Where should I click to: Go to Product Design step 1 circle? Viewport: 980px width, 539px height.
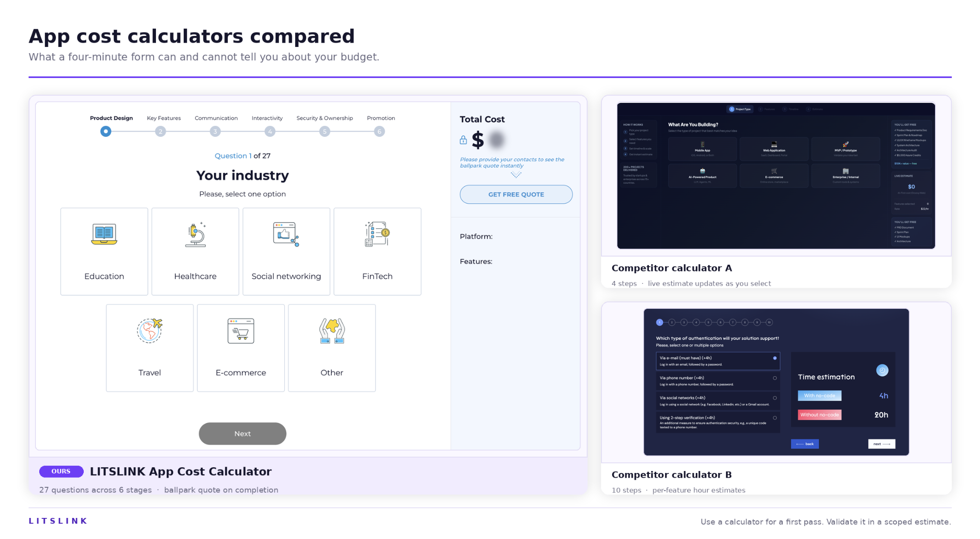(x=106, y=131)
